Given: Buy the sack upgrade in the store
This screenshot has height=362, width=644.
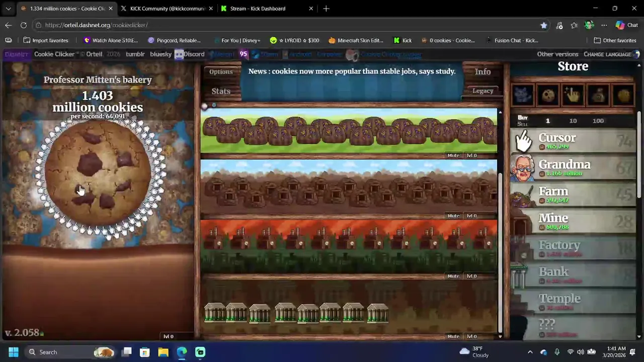Looking at the screenshot, I should pyautogui.click(x=598, y=95).
